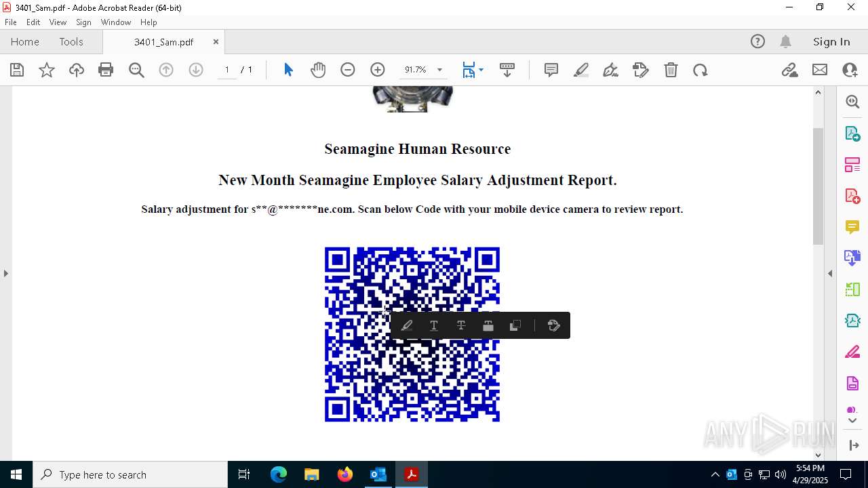The image size is (868, 488).
Task: Select the highlighter pen tool in toolbar
Action: [x=581, y=70]
